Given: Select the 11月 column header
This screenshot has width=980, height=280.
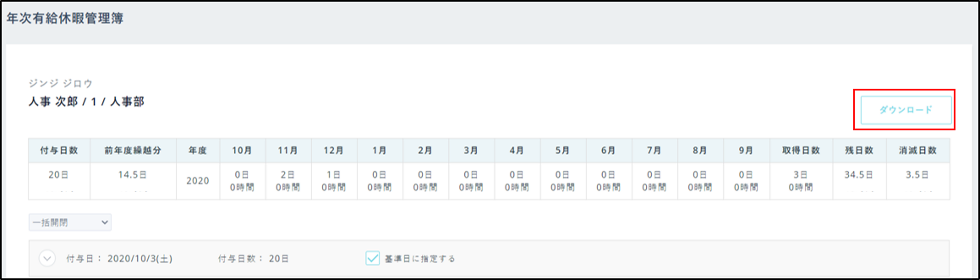Looking at the screenshot, I should tap(288, 150).
